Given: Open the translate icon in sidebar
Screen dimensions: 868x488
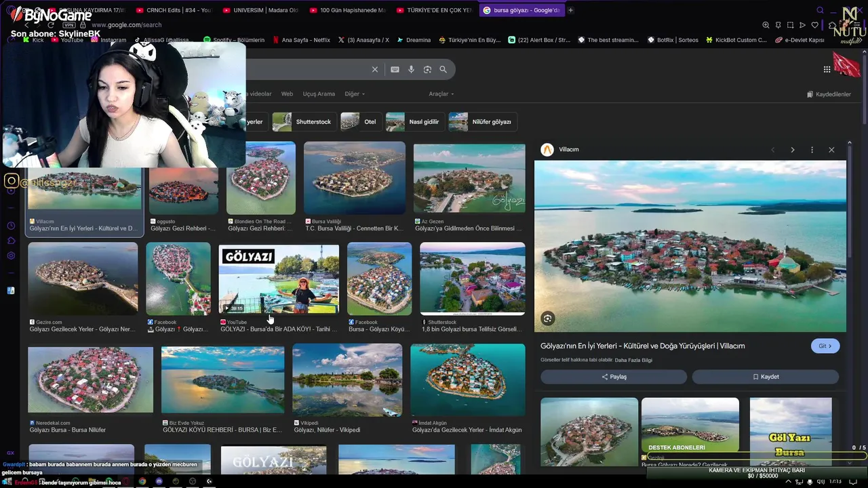Looking at the screenshot, I should [x=11, y=290].
